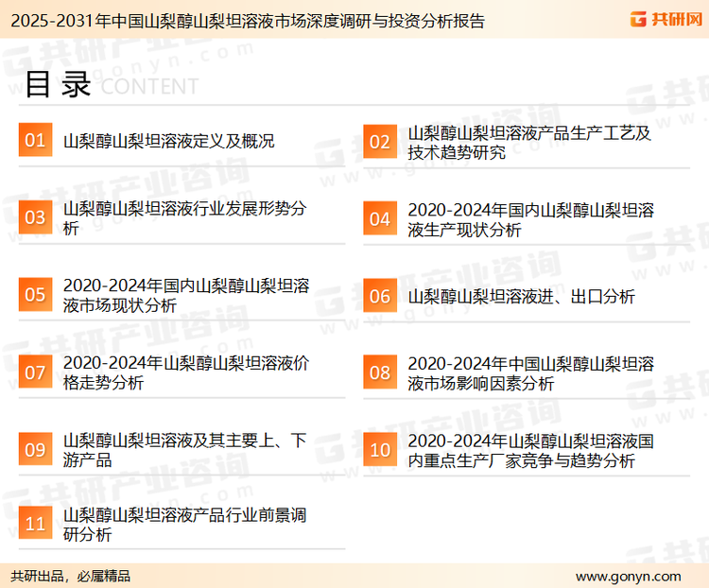Open chapter 2020-2024年国内山梨醇山梨坦溶液生产现状分析
709x588 pixels.
tap(531, 220)
